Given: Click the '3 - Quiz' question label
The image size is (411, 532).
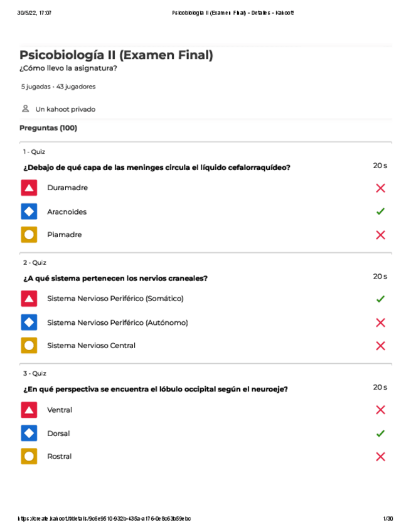Looking at the screenshot, I should [35, 373].
